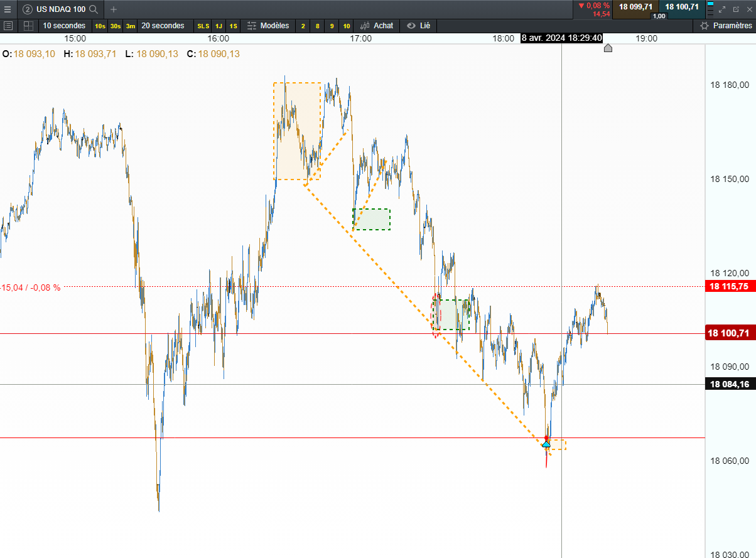Toggle the Lié linked eye option
Screen dimensions: 756x558
click(x=419, y=26)
